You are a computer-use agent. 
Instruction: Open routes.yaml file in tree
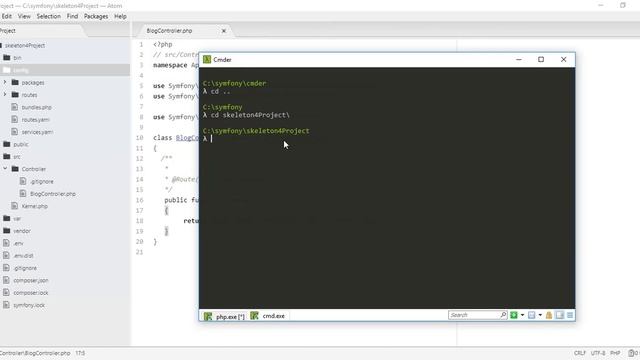tap(36, 120)
